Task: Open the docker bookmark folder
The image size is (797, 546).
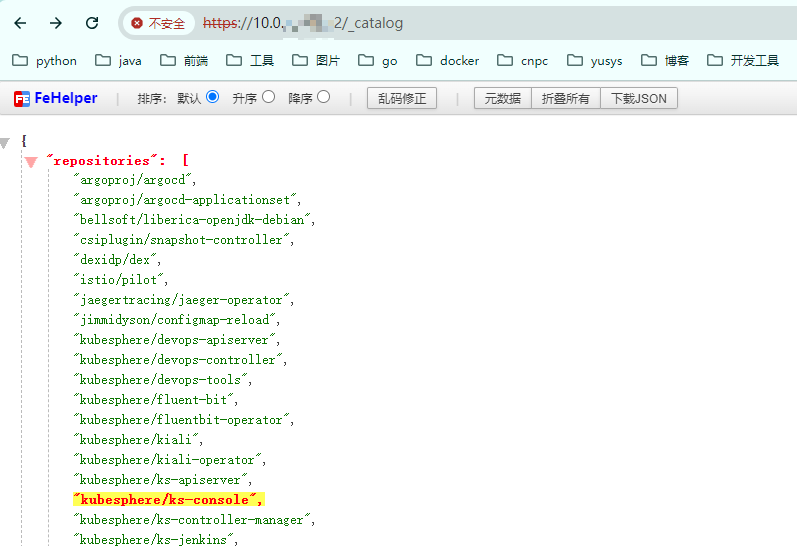Action: pos(447,60)
